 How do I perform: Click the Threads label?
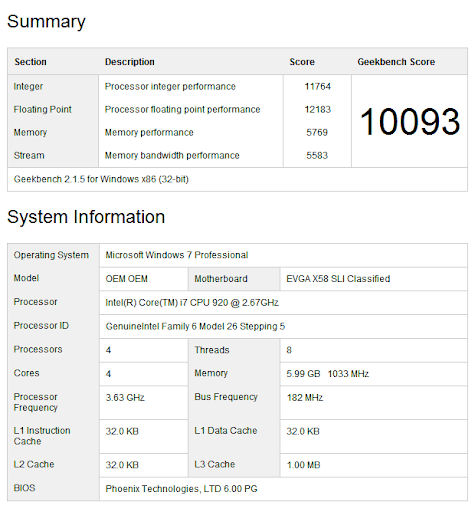click(212, 350)
